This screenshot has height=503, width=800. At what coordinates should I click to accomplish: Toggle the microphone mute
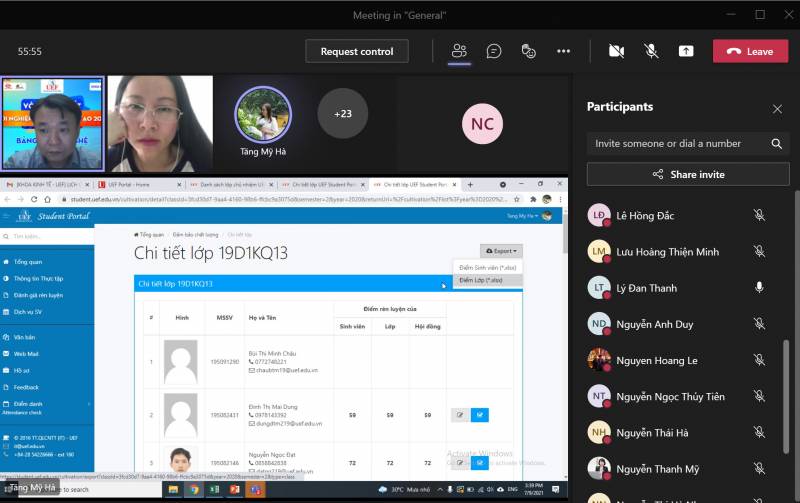651,51
